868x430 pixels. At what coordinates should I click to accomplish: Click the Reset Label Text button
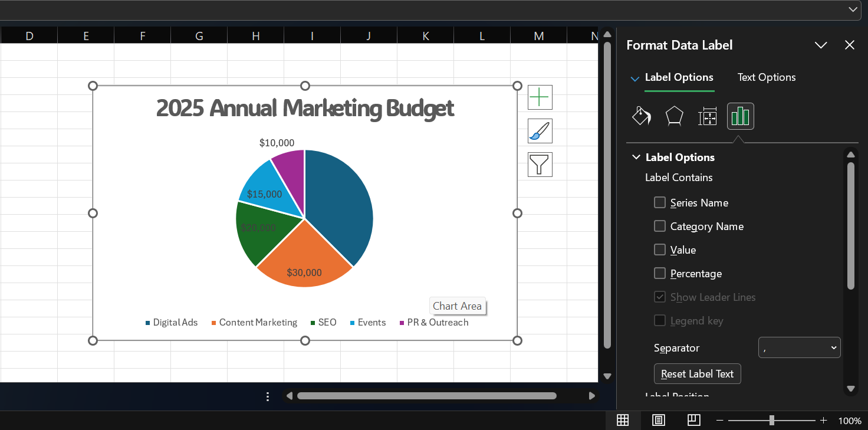pyautogui.click(x=697, y=374)
